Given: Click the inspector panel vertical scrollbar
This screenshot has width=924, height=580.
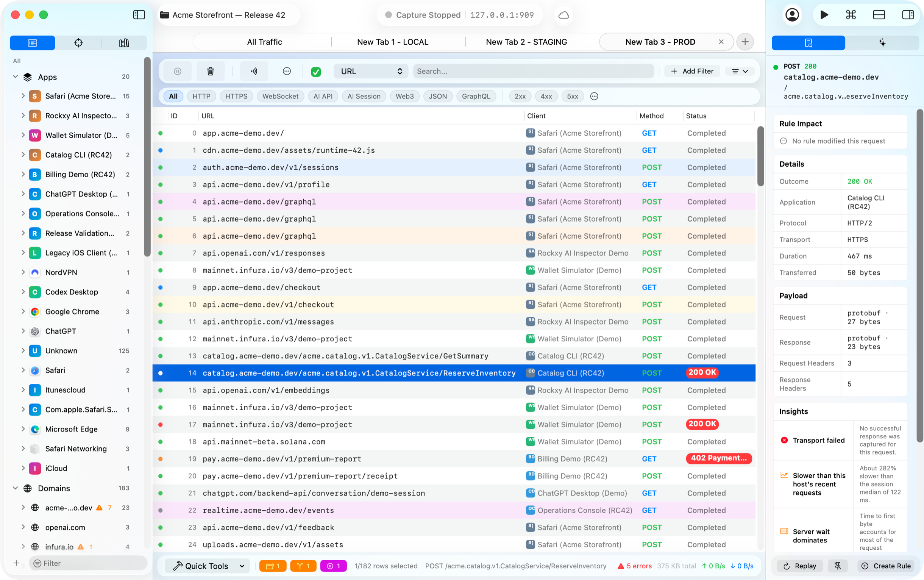Looking at the screenshot, I should 920,276.
